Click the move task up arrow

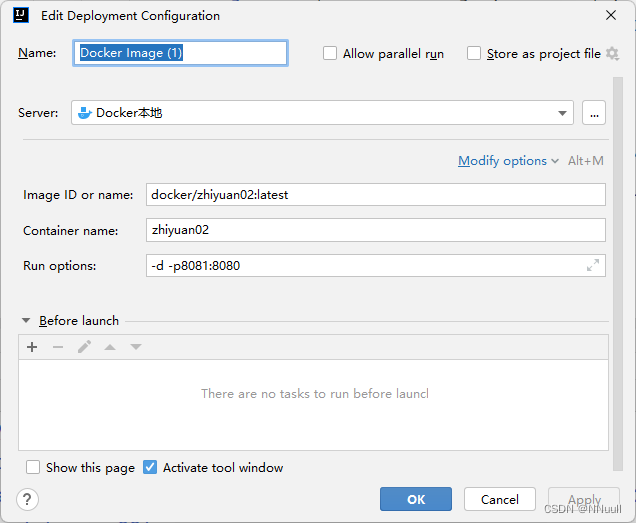(x=110, y=347)
